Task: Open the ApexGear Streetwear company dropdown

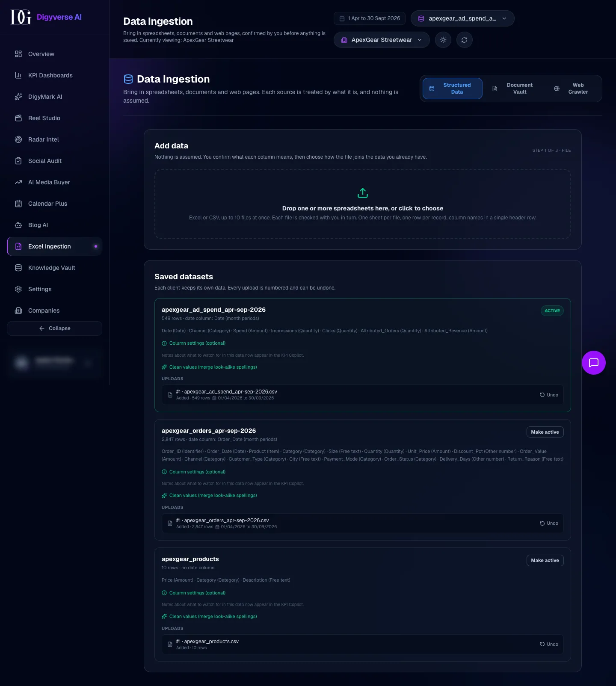Action: tap(382, 40)
